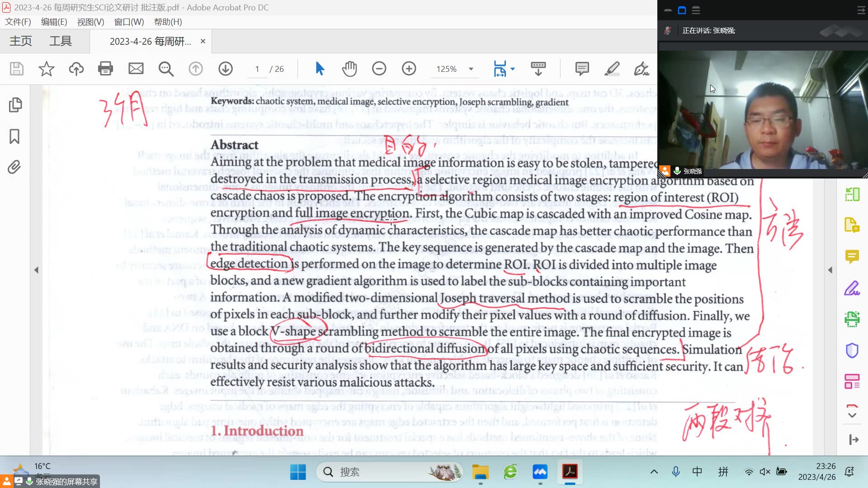This screenshot has width=868, height=488.
Task: Zoom in with plus button
Action: [x=409, y=69]
